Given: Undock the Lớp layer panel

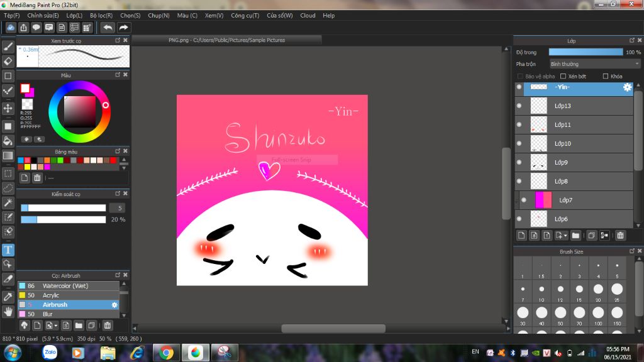Looking at the screenshot, I should 631,40.
